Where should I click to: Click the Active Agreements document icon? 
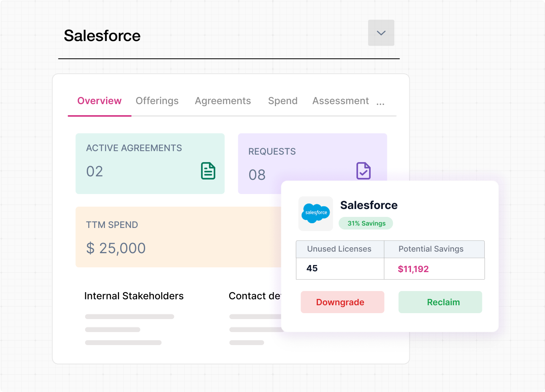tap(208, 171)
